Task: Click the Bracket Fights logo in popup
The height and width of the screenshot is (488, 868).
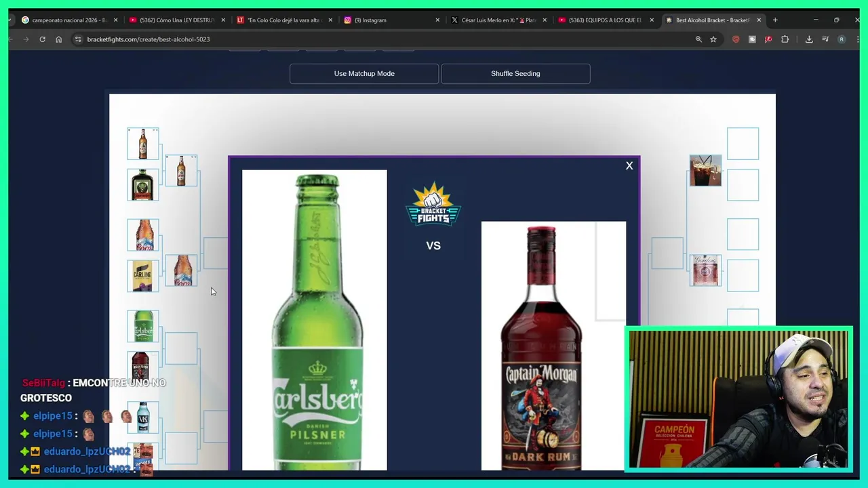Action: pos(433,203)
